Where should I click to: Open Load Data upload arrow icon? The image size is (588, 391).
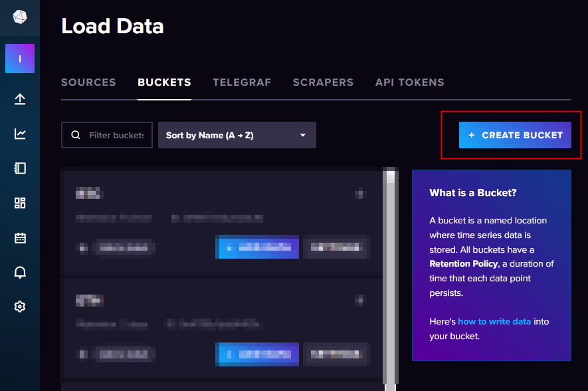[x=20, y=99]
